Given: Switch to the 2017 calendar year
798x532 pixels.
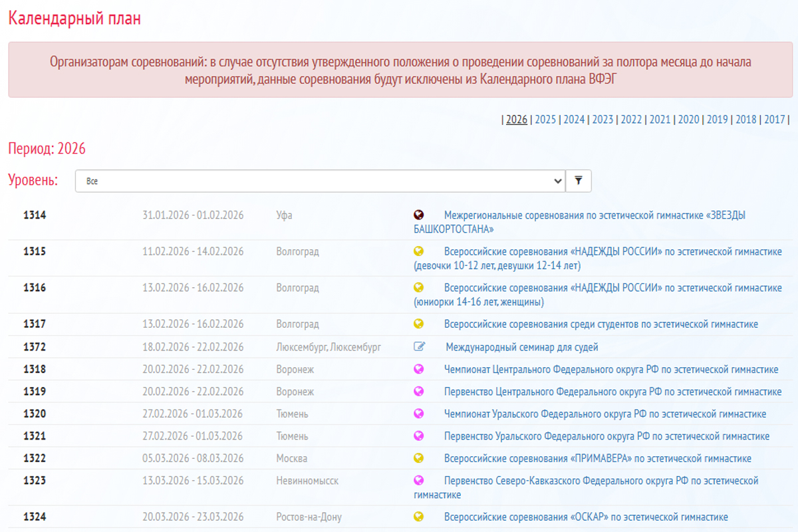Looking at the screenshot, I should point(774,120).
